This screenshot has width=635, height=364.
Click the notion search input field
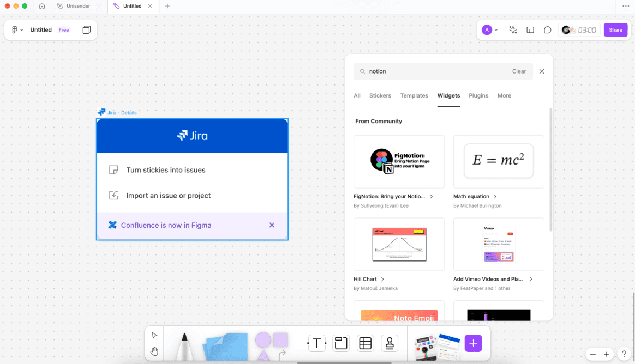[x=443, y=71]
